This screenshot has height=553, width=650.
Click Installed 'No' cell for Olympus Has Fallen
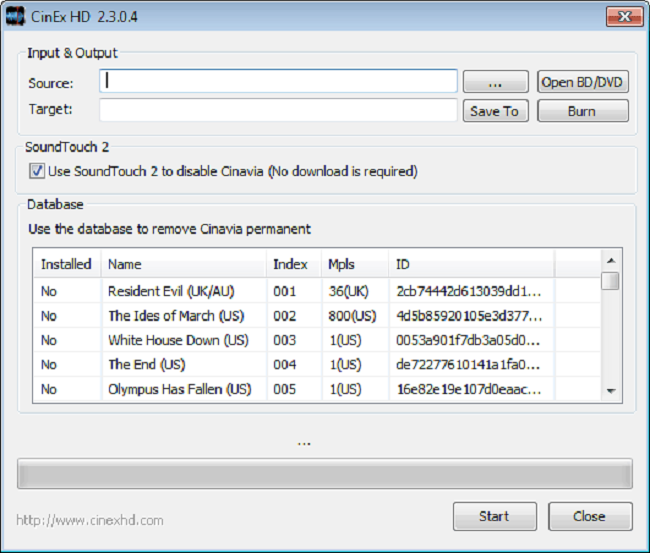49,389
